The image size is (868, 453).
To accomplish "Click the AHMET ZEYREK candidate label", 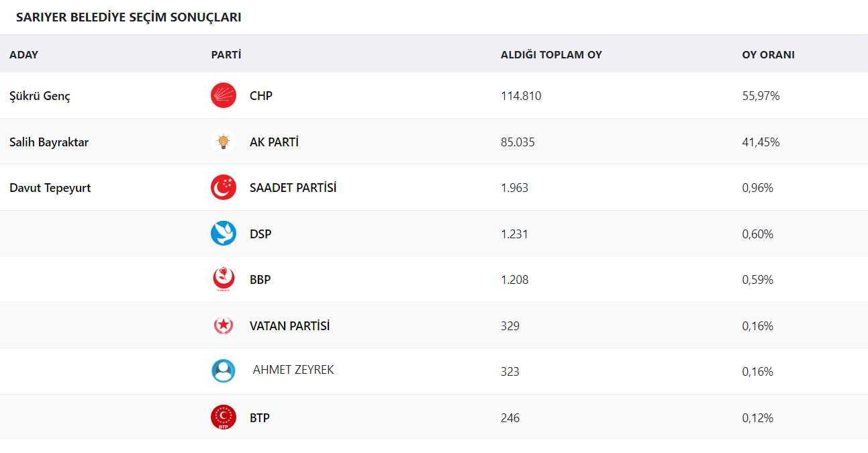I will 293,370.
